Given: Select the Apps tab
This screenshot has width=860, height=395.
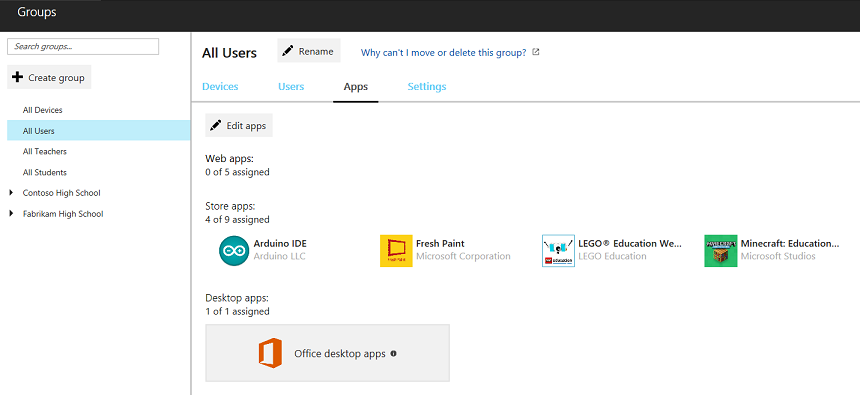Looking at the screenshot, I should [x=355, y=87].
